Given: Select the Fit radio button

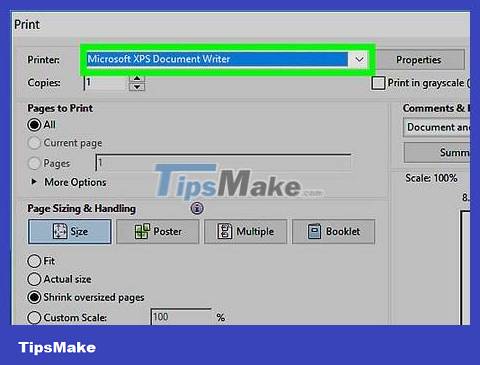Looking at the screenshot, I should coord(34,261).
